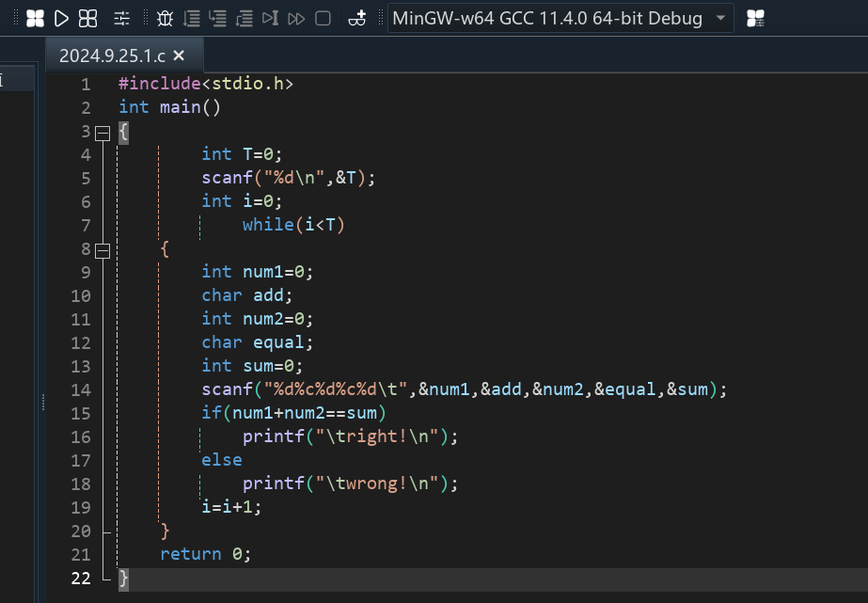Close the 2024.9.25.1.c tab
868x603 pixels.
pyautogui.click(x=179, y=56)
